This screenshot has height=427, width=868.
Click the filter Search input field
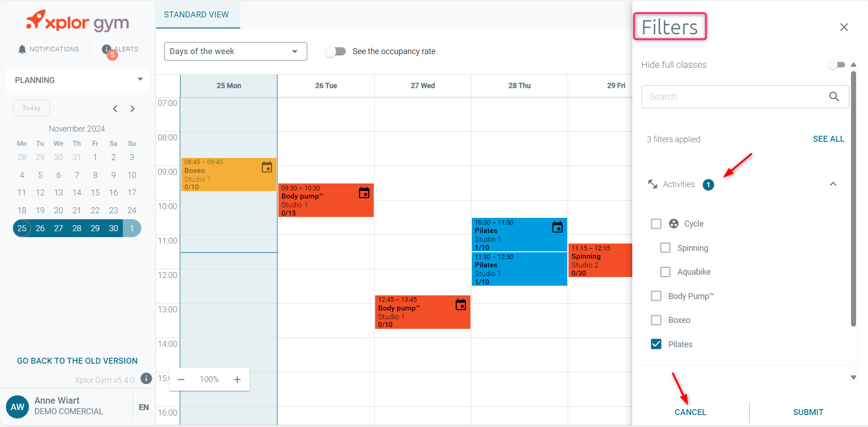pyautogui.click(x=734, y=97)
